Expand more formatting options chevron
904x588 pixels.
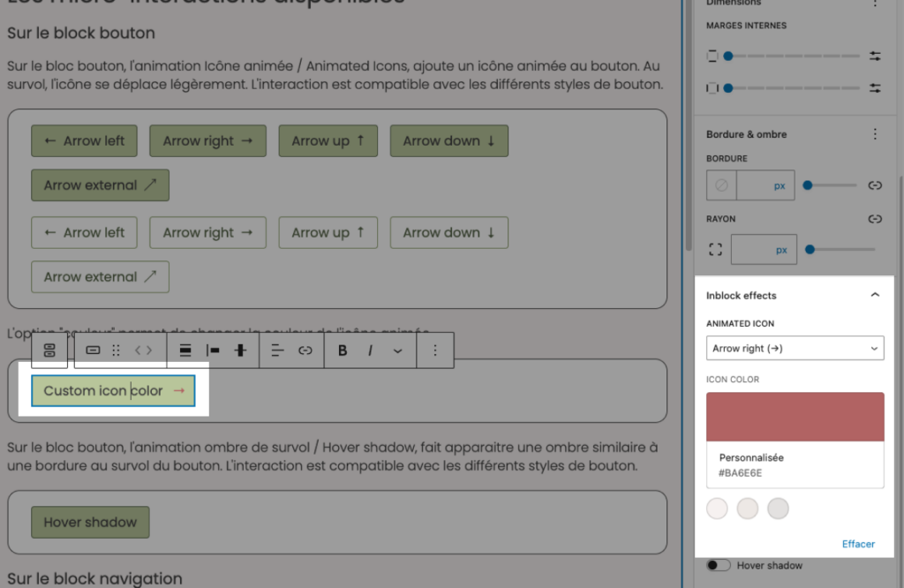tap(397, 351)
